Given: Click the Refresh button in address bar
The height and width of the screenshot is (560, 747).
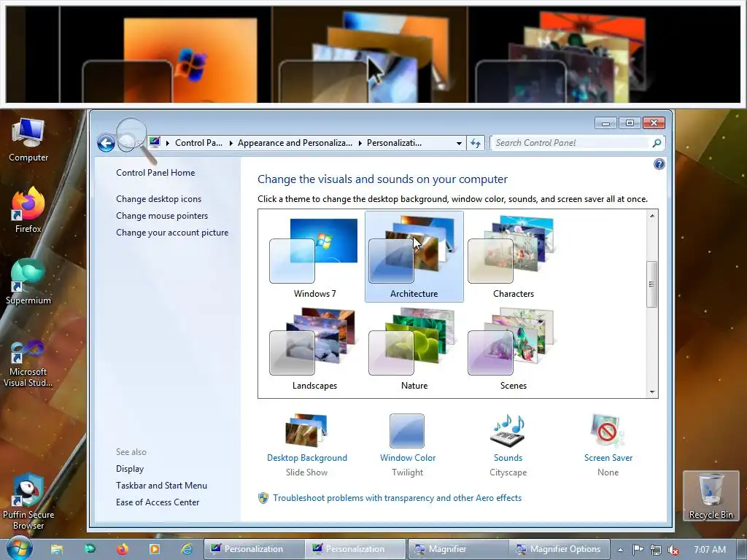Looking at the screenshot, I should click(476, 143).
